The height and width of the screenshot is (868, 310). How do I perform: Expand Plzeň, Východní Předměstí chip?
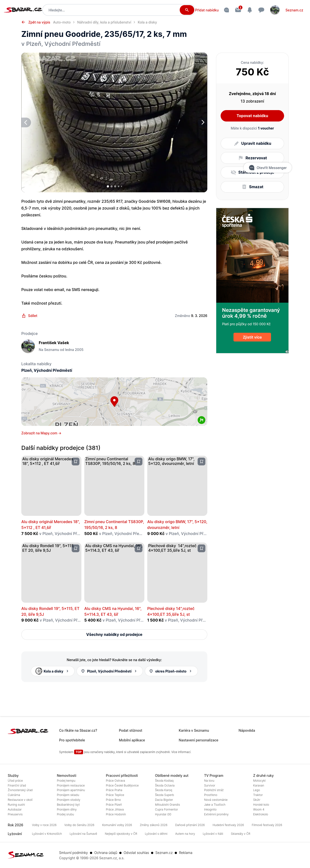click(110, 671)
